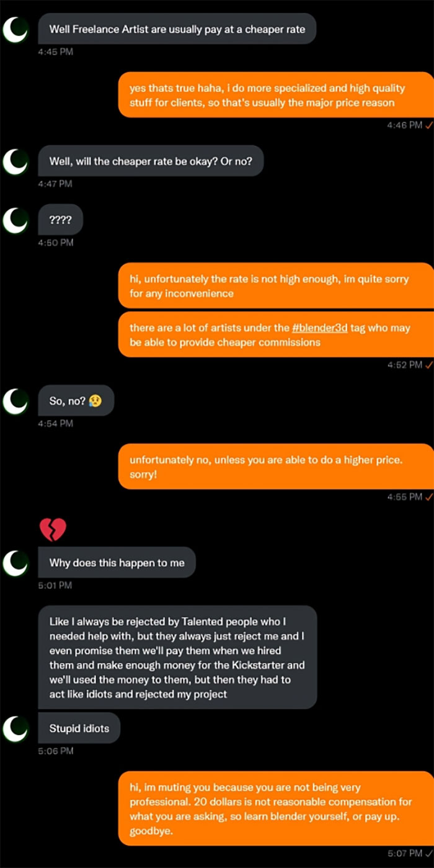Screen dimensions: 434x868
Task: Select the "Stupid idiots" message bubble
Action: (79, 728)
